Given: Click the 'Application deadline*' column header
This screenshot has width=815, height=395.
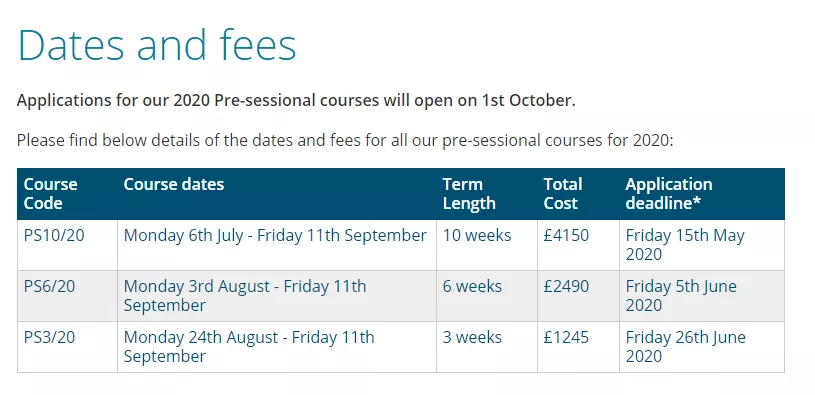Looking at the screenshot, I should pyautogui.click(x=702, y=194).
